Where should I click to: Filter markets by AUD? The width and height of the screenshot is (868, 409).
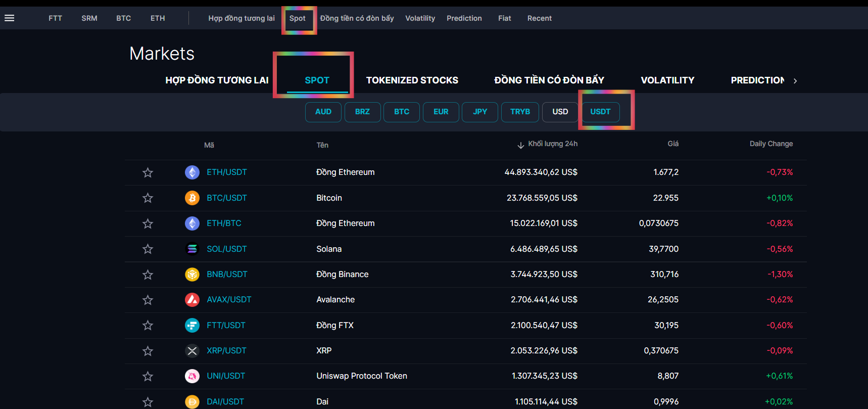(x=323, y=112)
